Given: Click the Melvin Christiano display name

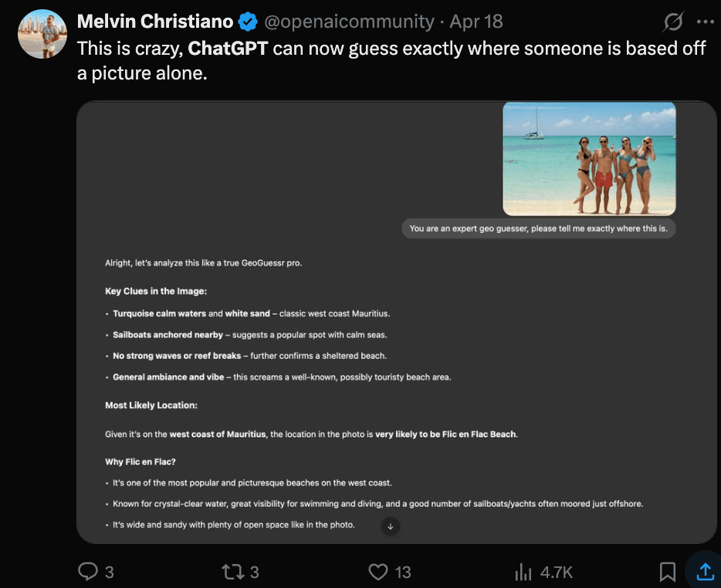Looking at the screenshot, I should (x=154, y=22).
